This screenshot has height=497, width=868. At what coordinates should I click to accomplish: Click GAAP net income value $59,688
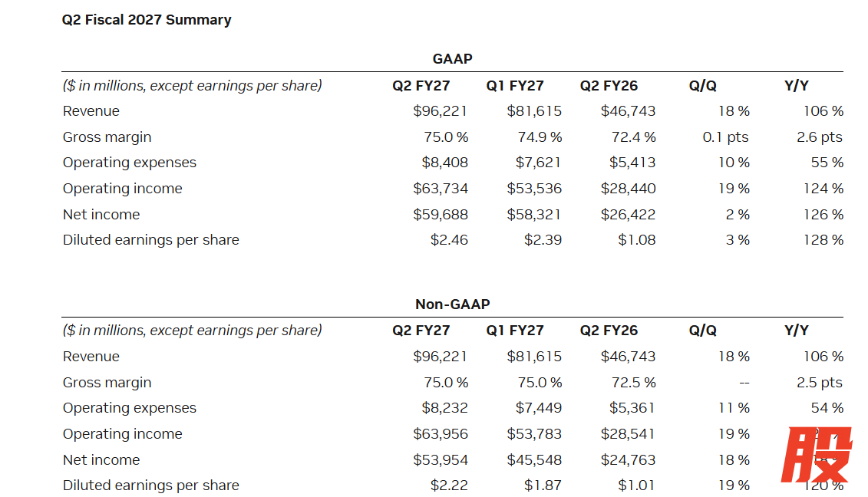click(440, 215)
